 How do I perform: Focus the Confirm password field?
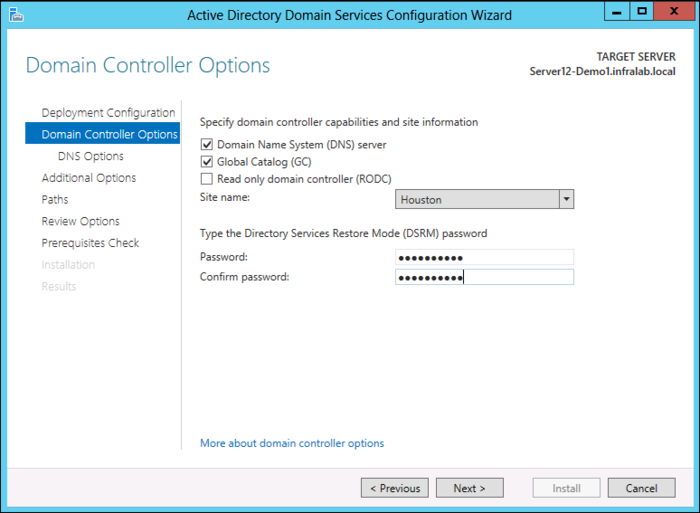click(484, 277)
